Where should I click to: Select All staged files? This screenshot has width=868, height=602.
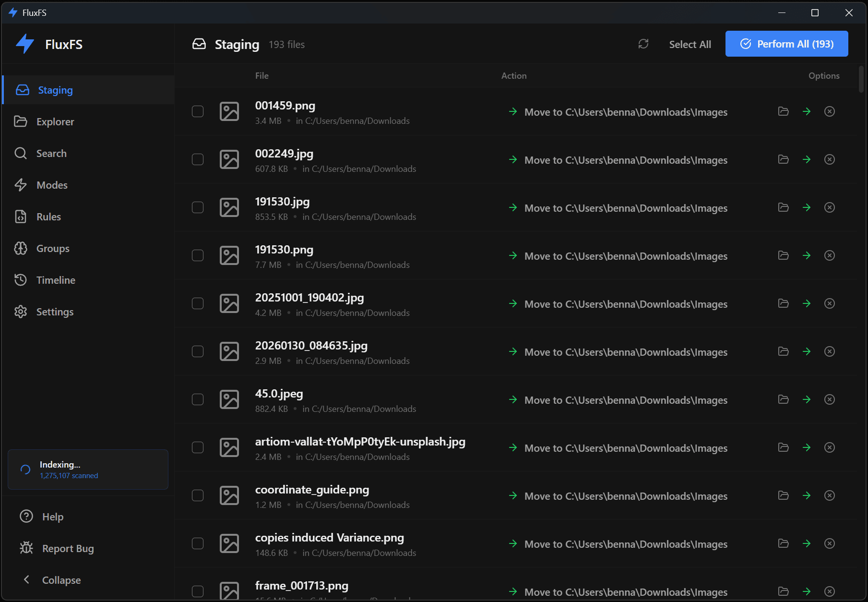coord(690,44)
